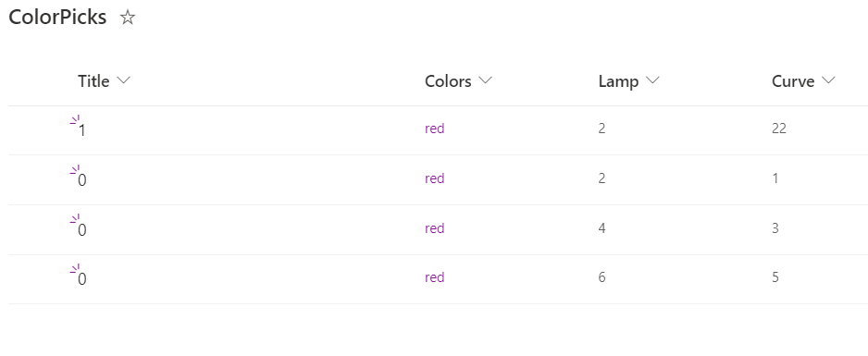868x356 pixels.
Task: Click the new-item glimmer icon beside title 1
Action: [x=75, y=120]
